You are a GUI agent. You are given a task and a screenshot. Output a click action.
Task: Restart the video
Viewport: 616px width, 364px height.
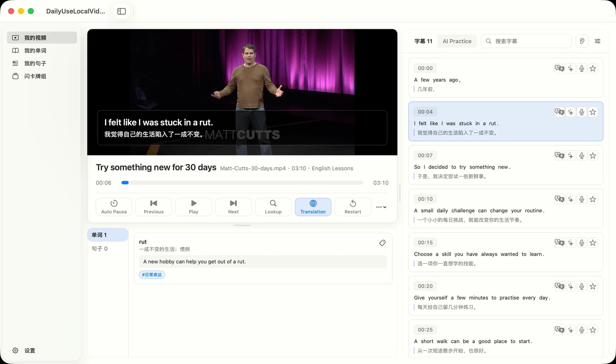click(353, 207)
